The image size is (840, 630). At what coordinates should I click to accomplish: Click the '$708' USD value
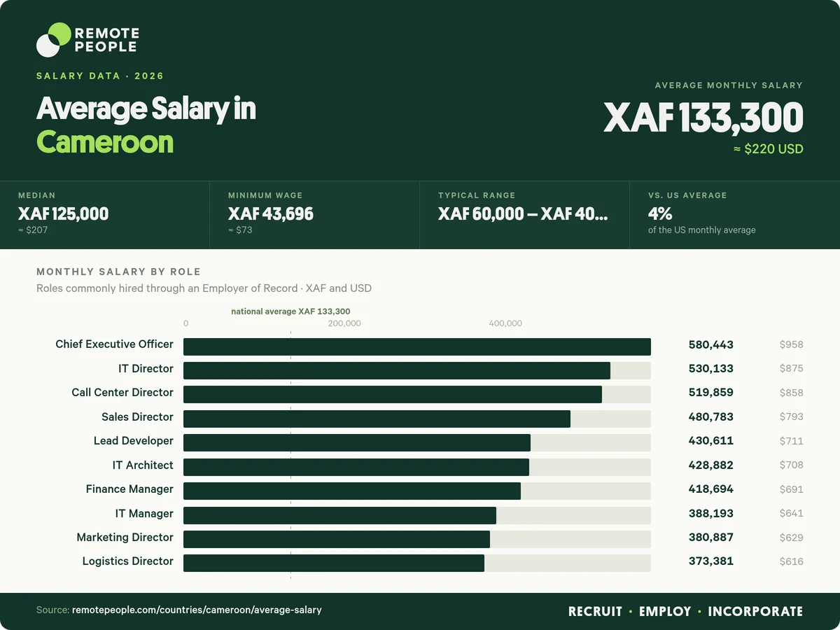click(x=792, y=465)
